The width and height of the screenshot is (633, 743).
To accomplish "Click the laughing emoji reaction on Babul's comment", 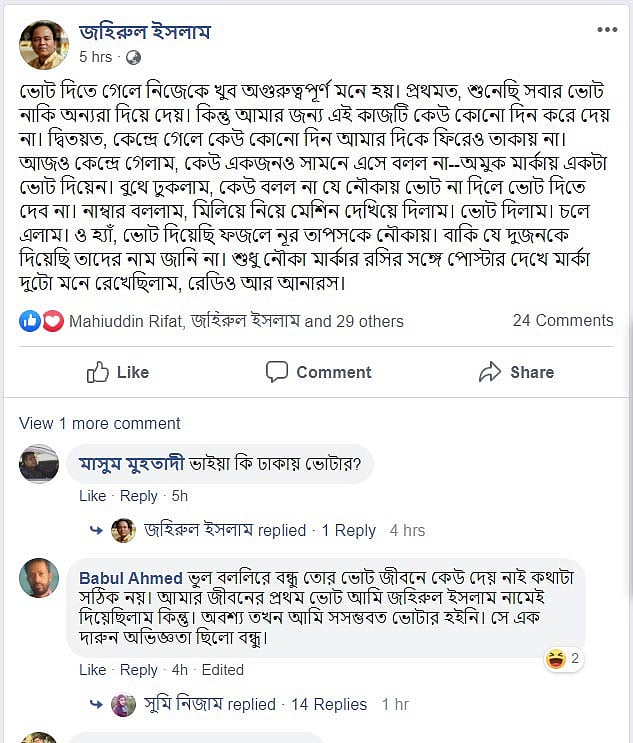I will point(555,658).
